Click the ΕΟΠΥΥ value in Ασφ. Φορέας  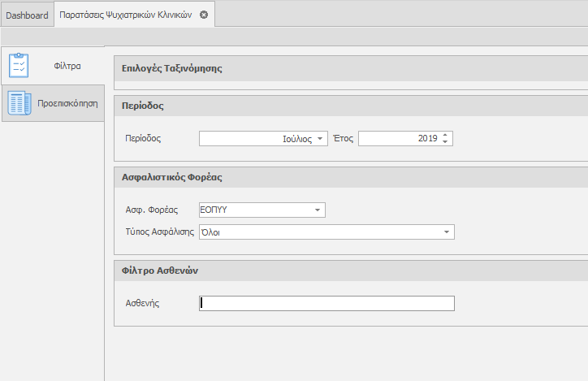click(253, 210)
